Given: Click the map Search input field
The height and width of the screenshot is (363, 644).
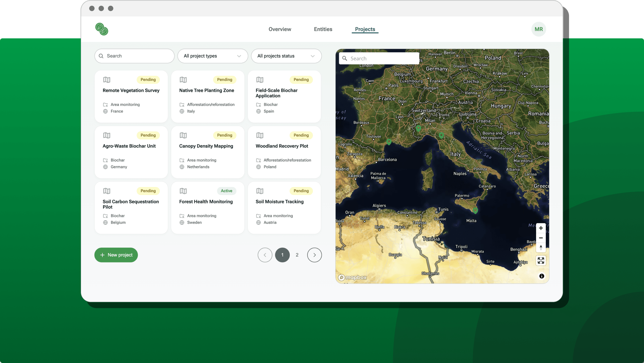Looking at the screenshot, I should (379, 58).
